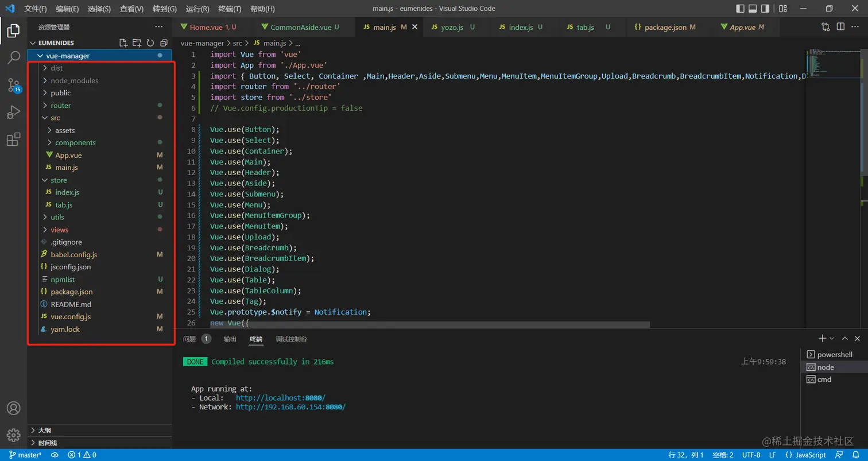Expand the router folder
Viewport: 868px width, 461px height.
[99, 106]
